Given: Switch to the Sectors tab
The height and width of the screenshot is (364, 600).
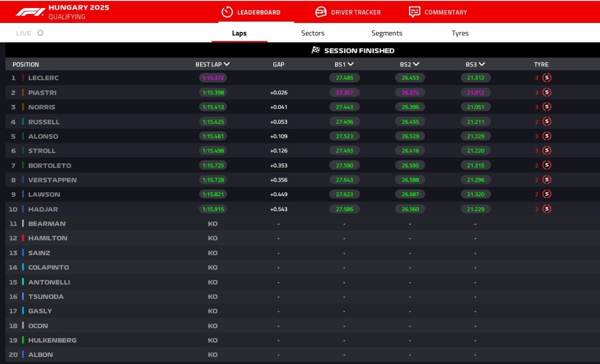Looking at the screenshot, I should [x=312, y=33].
